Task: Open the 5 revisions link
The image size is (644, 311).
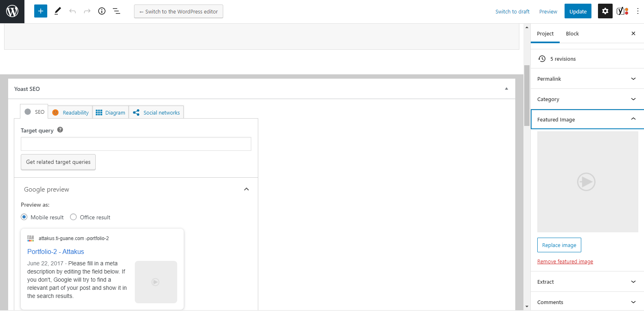Action: point(563,59)
